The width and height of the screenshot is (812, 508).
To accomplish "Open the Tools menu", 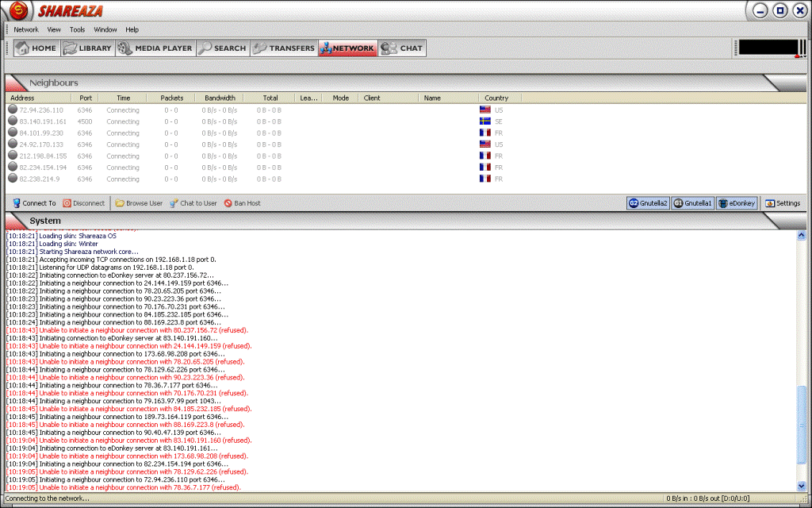I will tap(77, 29).
